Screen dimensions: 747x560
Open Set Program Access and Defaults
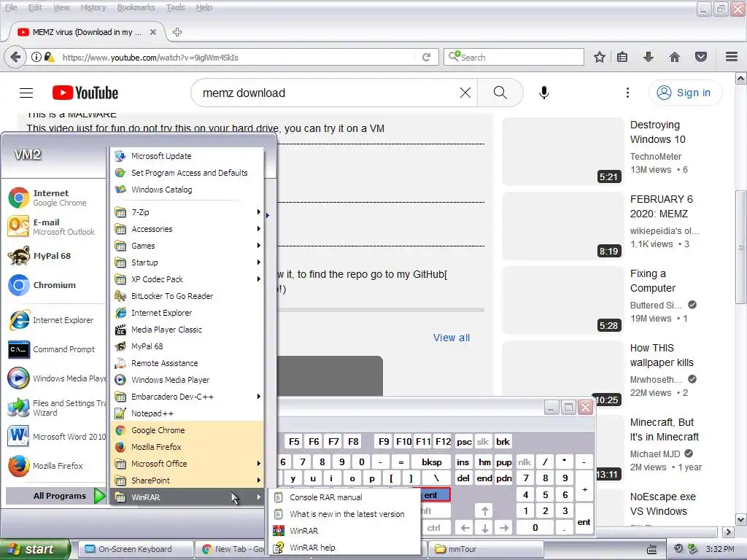click(187, 172)
